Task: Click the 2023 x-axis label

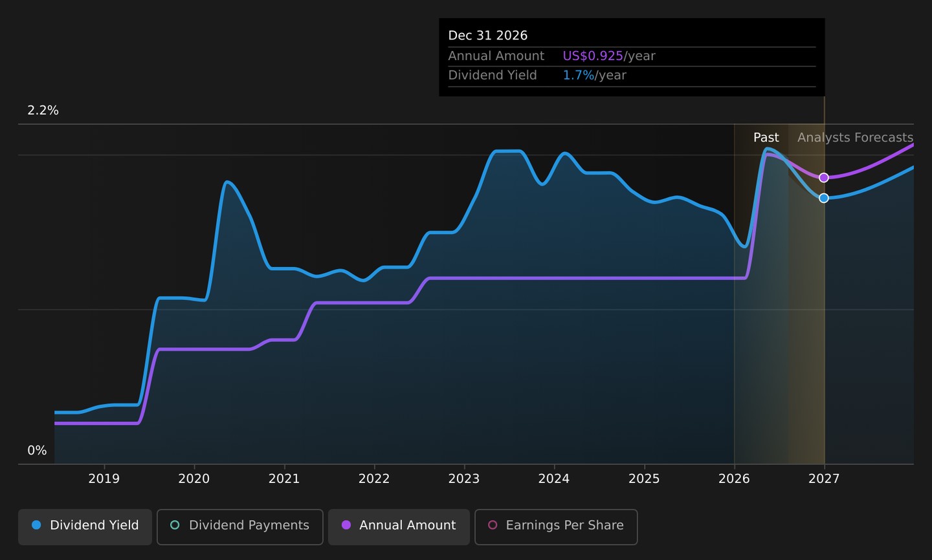Action: [x=464, y=479]
